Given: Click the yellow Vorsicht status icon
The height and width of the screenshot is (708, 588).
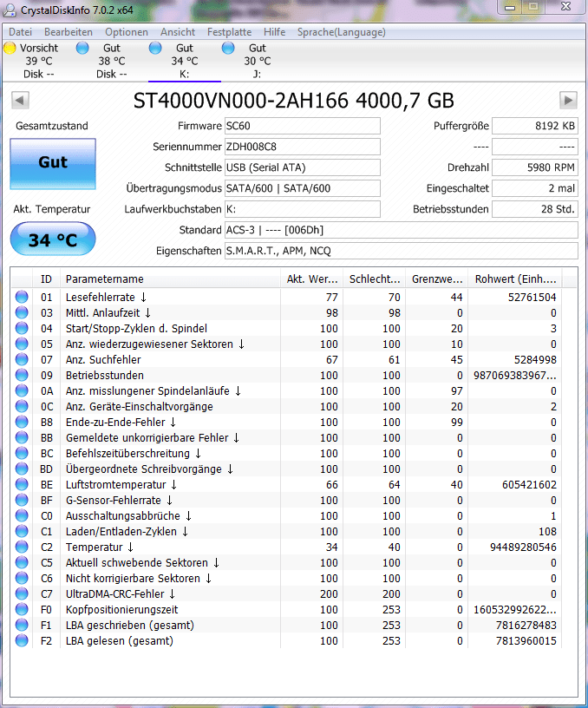Looking at the screenshot, I should click(10, 48).
